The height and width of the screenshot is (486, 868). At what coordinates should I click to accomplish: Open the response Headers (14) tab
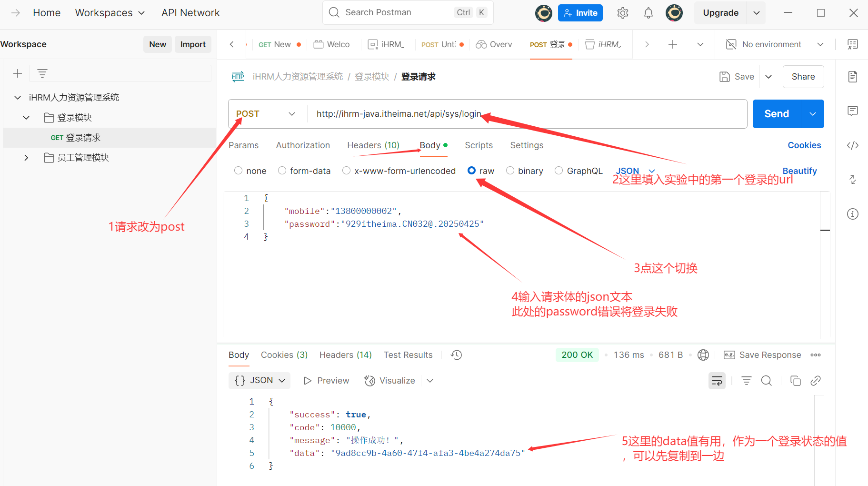coord(346,355)
